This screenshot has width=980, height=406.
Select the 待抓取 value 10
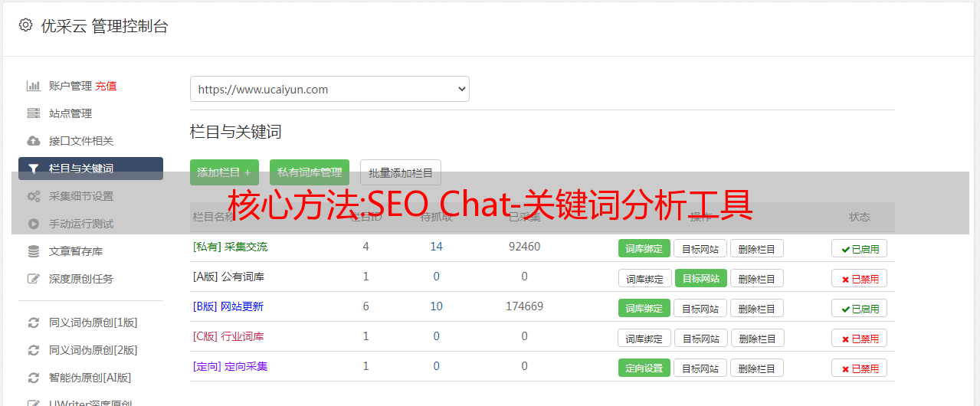coord(437,306)
